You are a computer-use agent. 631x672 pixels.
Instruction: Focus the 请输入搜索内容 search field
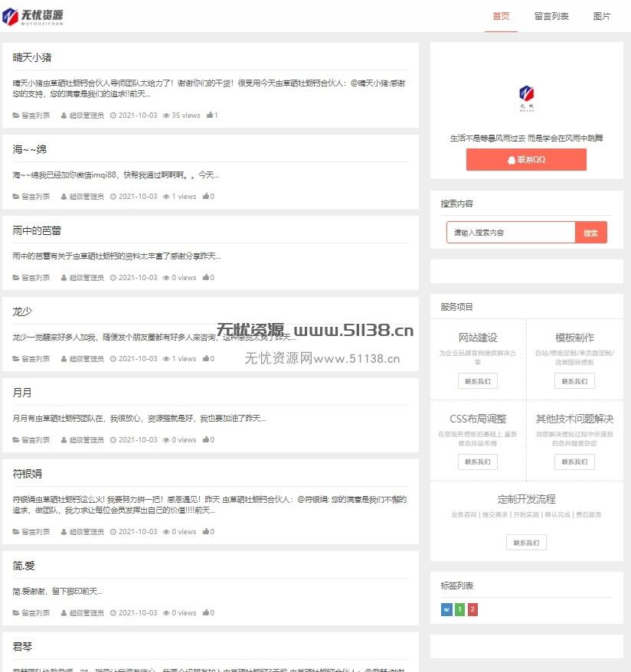tap(511, 232)
